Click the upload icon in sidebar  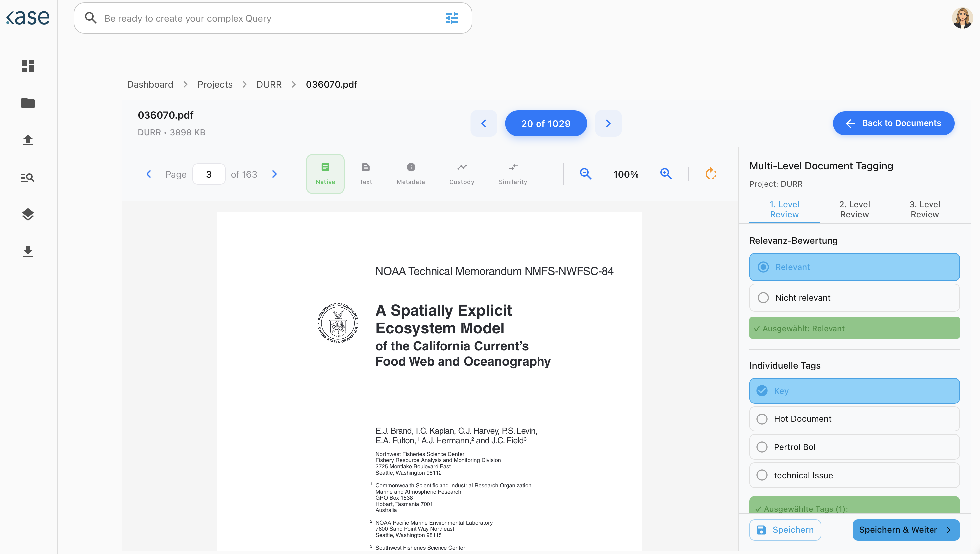coord(28,140)
